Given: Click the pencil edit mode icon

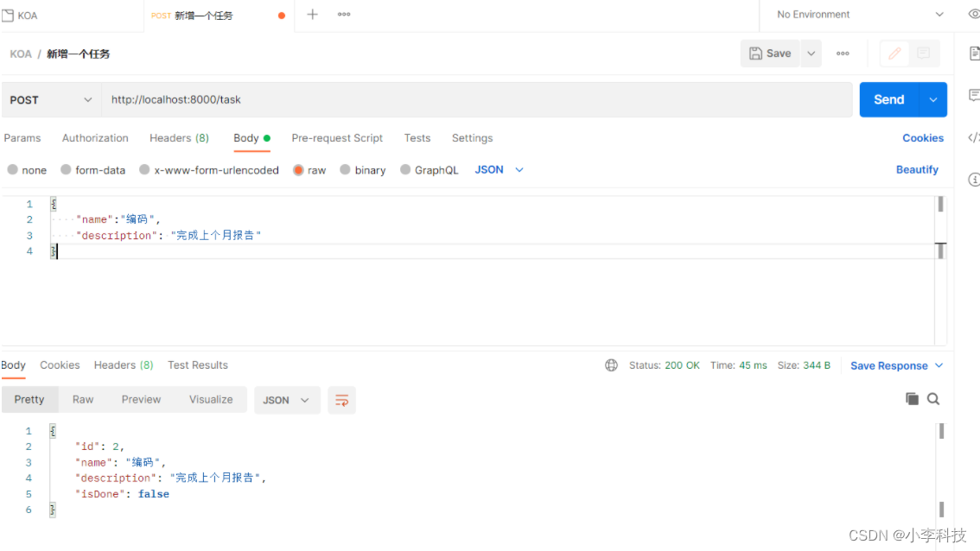Looking at the screenshot, I should [x=894, y=54].
